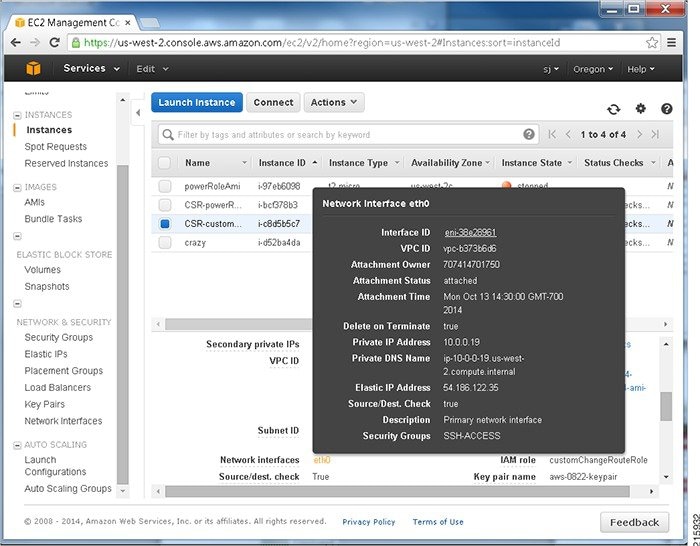Open the Services dropdown menu
Image resolution: width=700 pixels, height=546 pixels.
[x=92, y=68]
